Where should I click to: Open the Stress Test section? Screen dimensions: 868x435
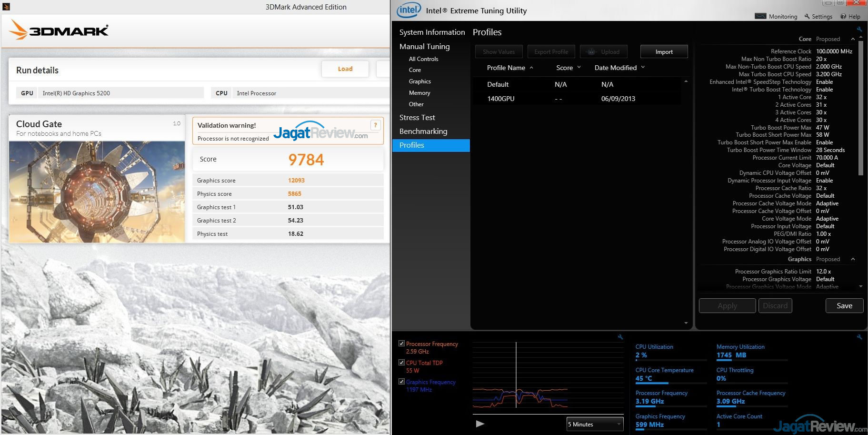tap(417, 118)
